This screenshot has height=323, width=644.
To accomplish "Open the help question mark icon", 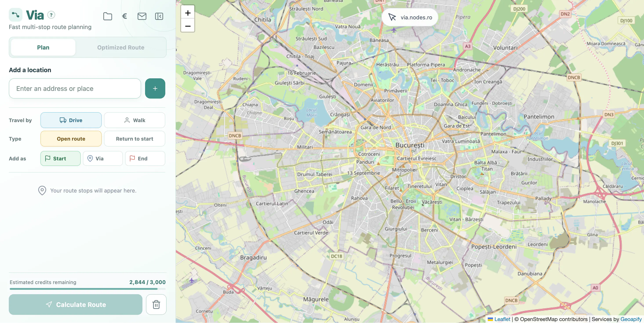I will pyautogui.click(x=51, y=15).
